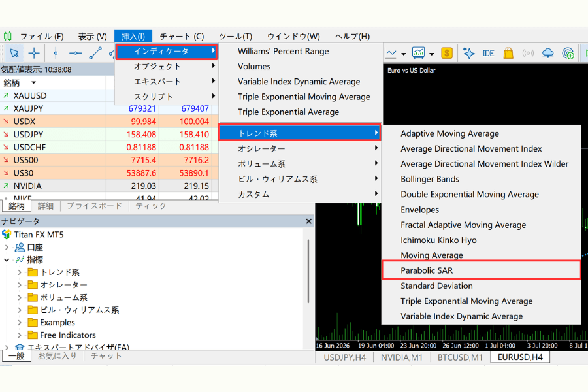Click the green up arrow beside XAUUSD
This screenshot has height=392, width=588.
pos(6,95)
